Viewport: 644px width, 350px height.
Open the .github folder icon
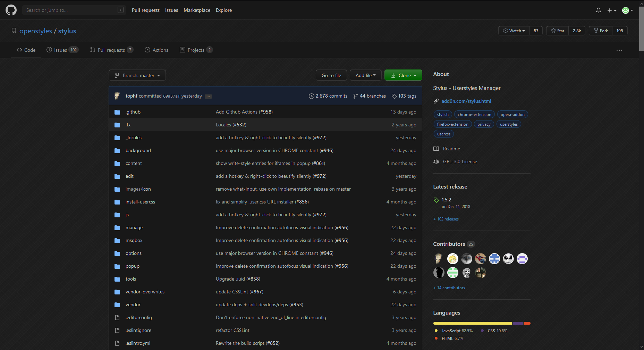tap(117, 112)
